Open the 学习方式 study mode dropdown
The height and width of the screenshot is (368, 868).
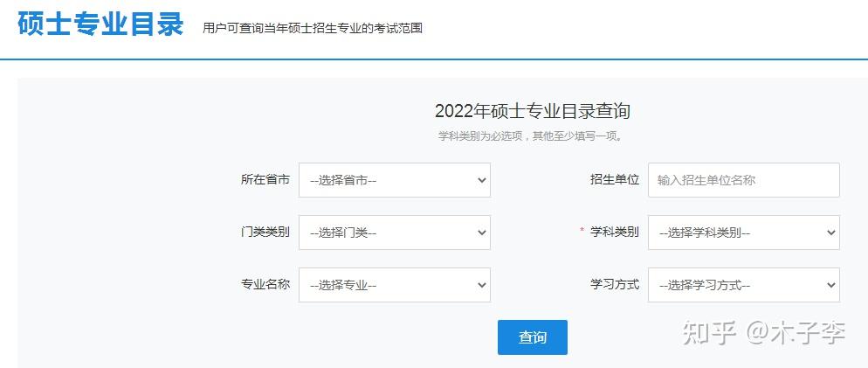743,285
